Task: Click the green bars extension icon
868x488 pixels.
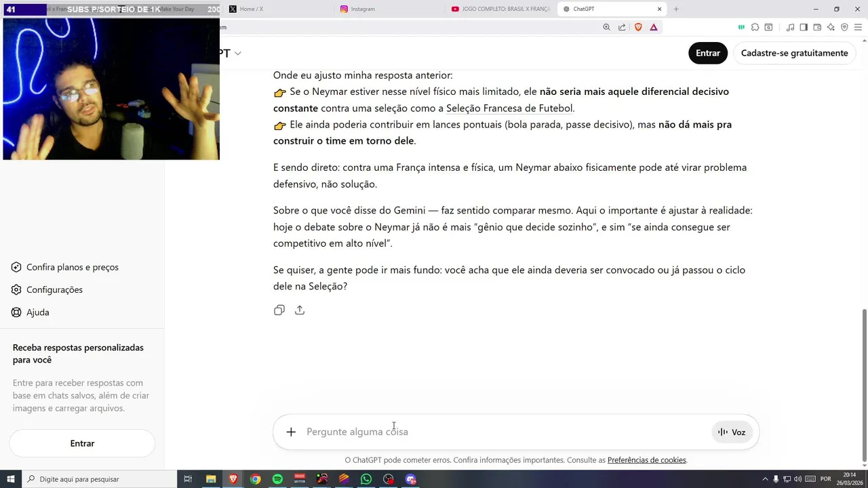Action: 741,27
